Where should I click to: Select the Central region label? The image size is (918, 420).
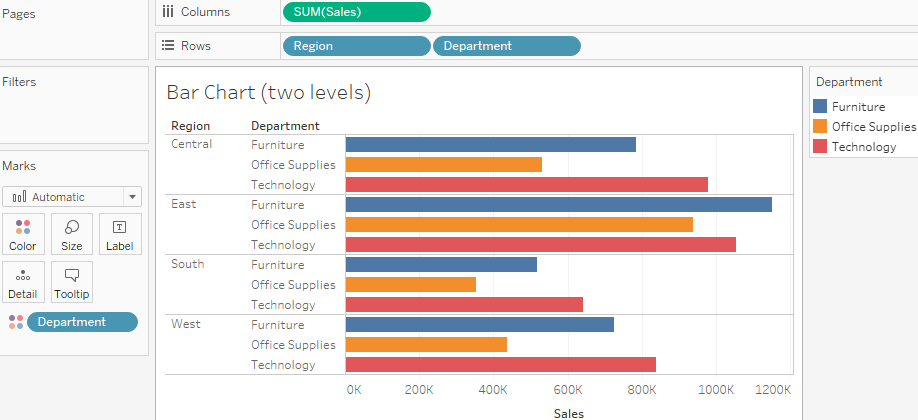pos(191,144)
